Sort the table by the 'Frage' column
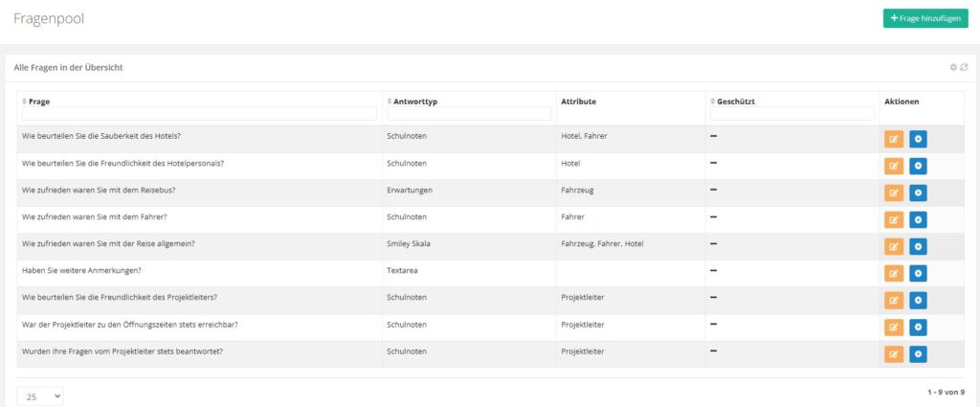The height and width of the screenshot is (407, 980). [x=39, y=101]
